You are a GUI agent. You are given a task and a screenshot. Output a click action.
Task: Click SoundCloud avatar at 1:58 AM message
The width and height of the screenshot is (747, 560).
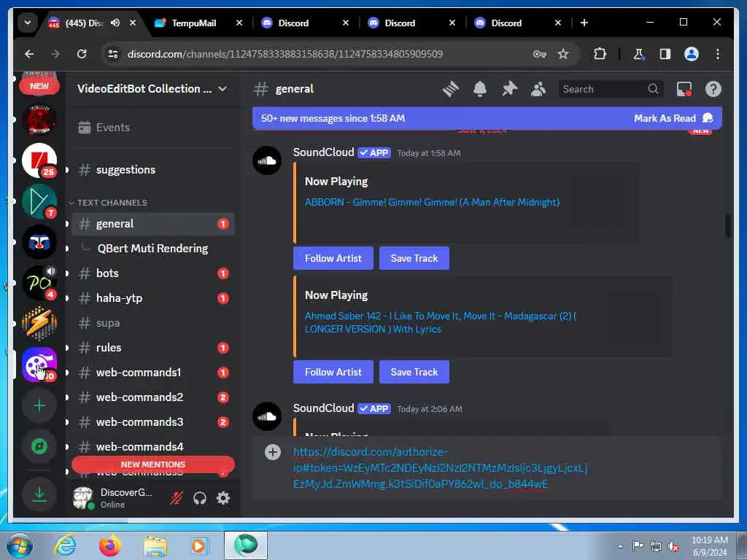[x=267, y=160]
